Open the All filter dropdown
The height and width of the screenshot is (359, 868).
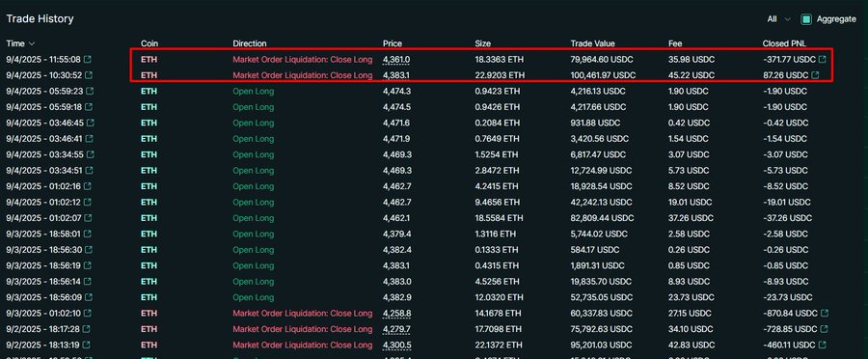point(779,19)
